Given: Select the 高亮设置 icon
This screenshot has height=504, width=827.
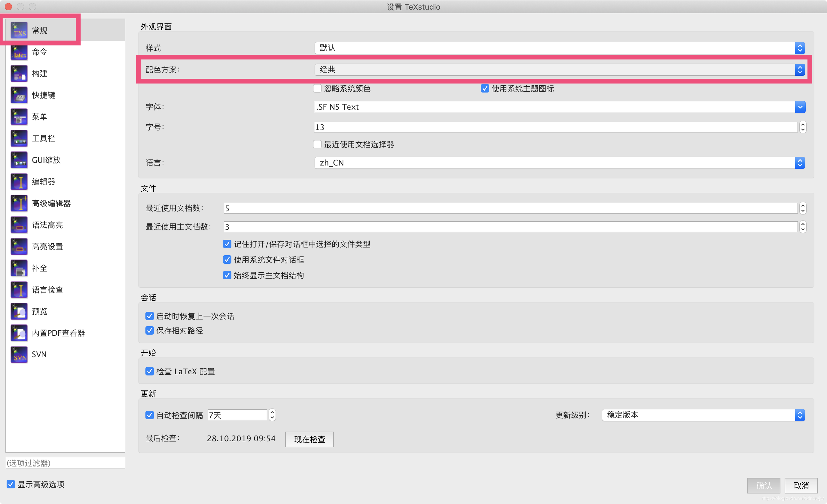Looking at the screenshot, I should pos(19,247).
